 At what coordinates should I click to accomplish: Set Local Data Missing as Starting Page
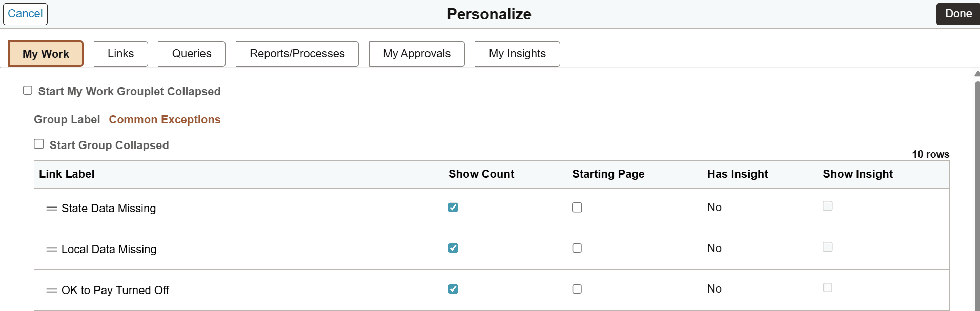(x=577, y=248)
